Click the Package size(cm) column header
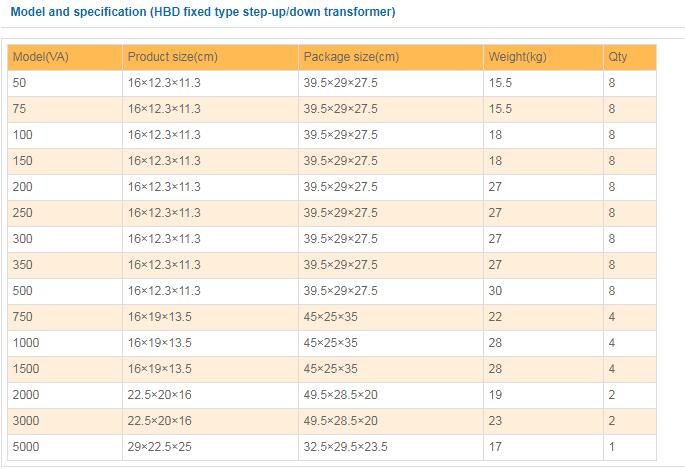 [391, 57]
